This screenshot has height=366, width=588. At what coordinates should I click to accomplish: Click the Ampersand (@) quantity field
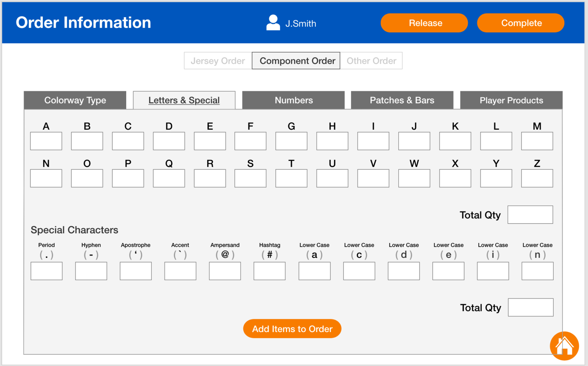click(x=225, y=271)
